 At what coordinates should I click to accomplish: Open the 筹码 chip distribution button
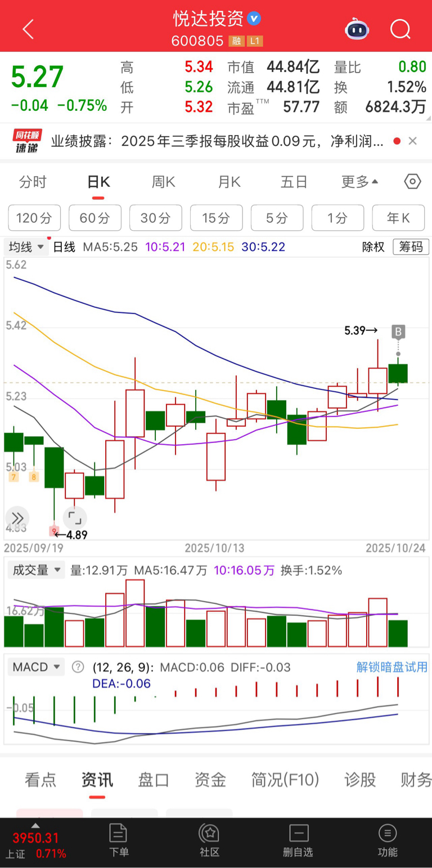tap(411, 247)
